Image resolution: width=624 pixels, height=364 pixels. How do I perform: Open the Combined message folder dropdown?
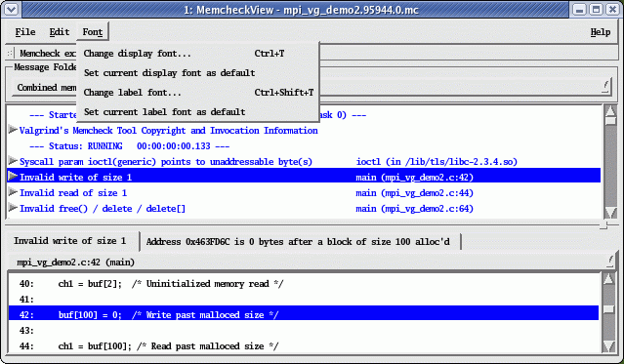(x=312, y=87)
